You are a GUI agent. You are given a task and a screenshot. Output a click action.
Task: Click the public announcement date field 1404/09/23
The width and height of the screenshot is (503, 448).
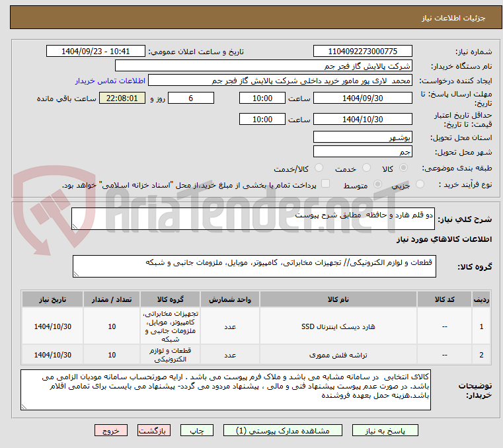click(96, 52)
